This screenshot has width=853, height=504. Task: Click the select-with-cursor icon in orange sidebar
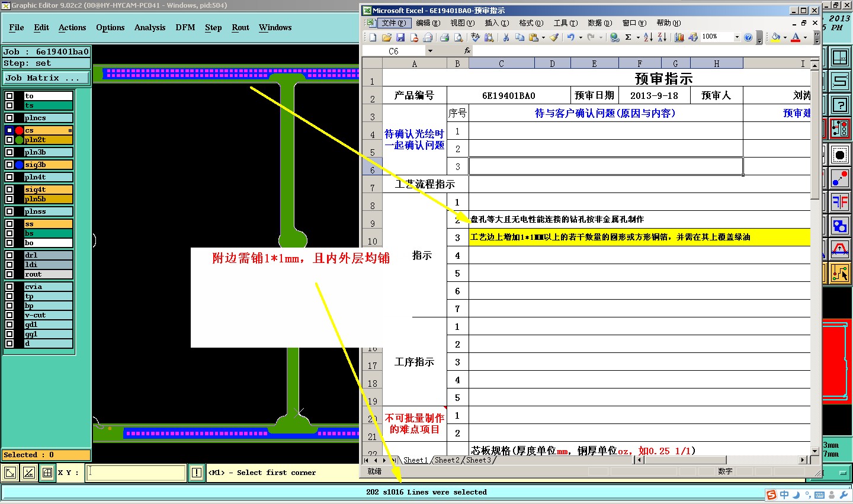pyautogui.click(x=840, y=273)
